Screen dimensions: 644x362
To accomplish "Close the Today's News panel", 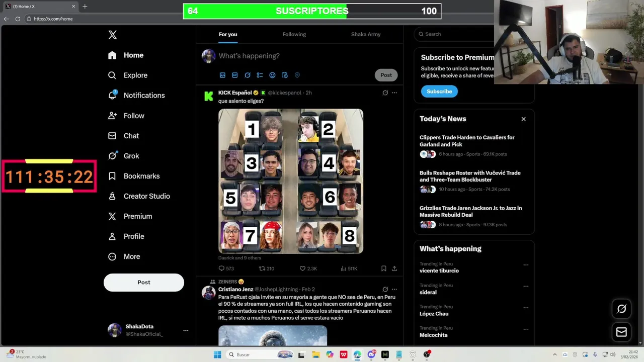I will [x=523, y=119].
